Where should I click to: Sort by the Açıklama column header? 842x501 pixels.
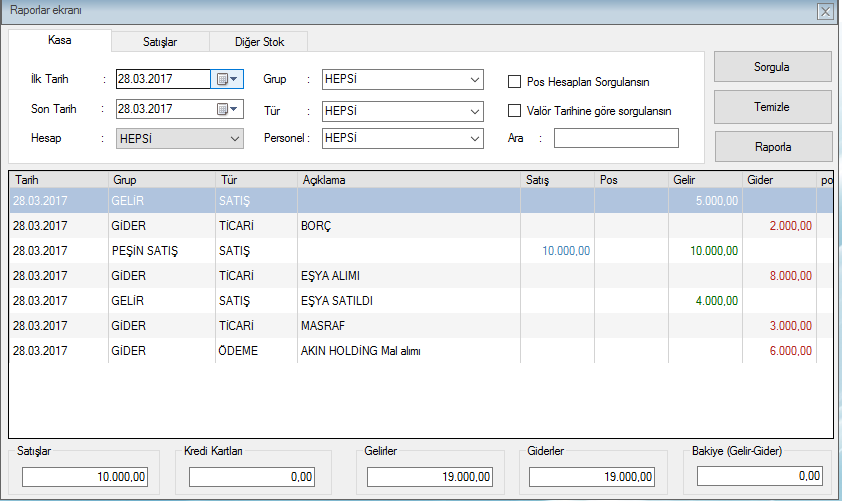coord(408,179)
